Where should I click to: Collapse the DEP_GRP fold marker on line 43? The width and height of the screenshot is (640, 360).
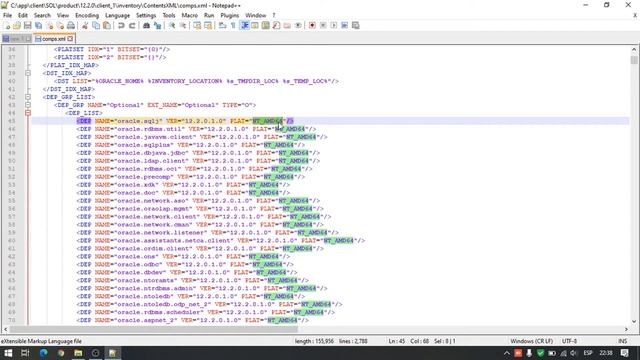[x=28, y=105]
